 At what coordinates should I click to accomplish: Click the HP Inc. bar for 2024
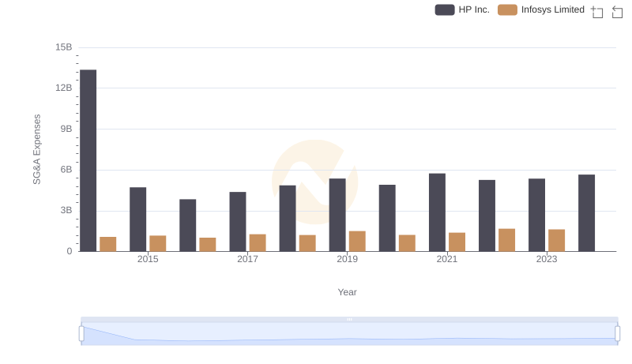(586, 213)
